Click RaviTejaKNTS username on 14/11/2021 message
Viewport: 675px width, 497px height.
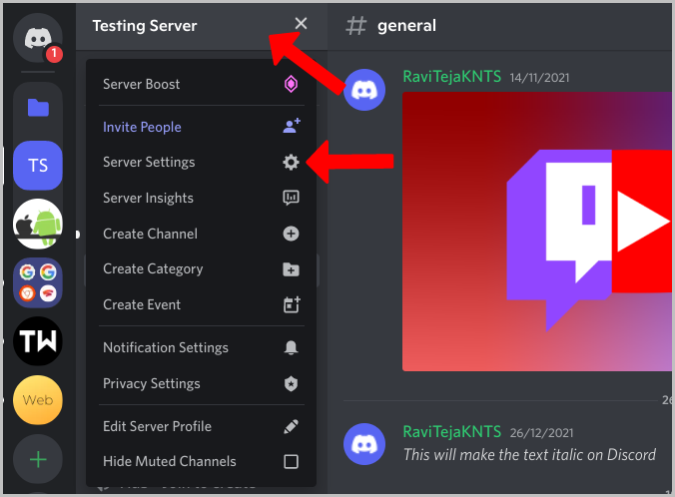coord(452,77)
